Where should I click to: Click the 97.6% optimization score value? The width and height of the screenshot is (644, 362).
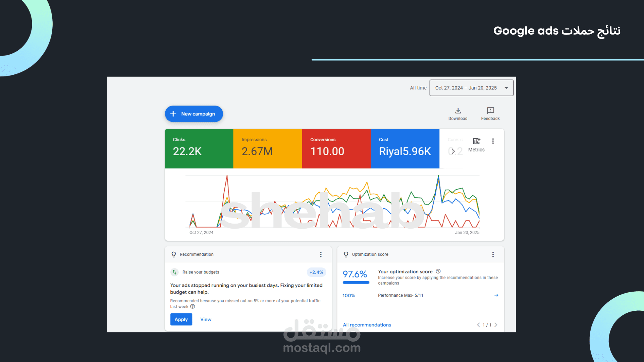(355, 274)
